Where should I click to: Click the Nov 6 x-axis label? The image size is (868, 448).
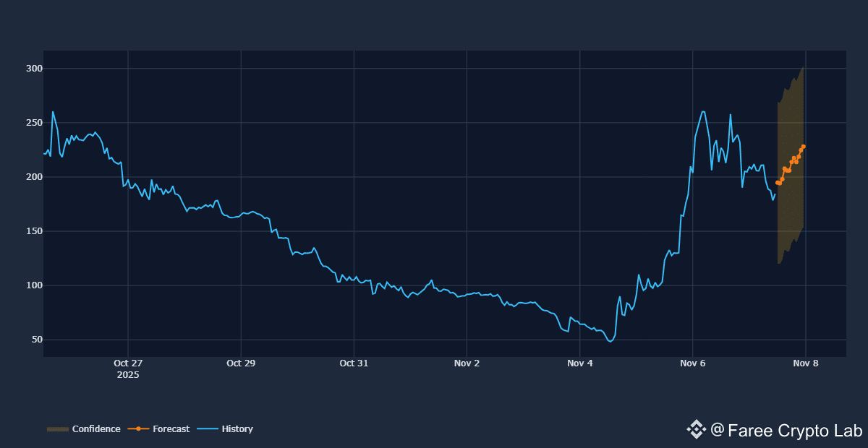pyautogui.click(x=693, y=363)
